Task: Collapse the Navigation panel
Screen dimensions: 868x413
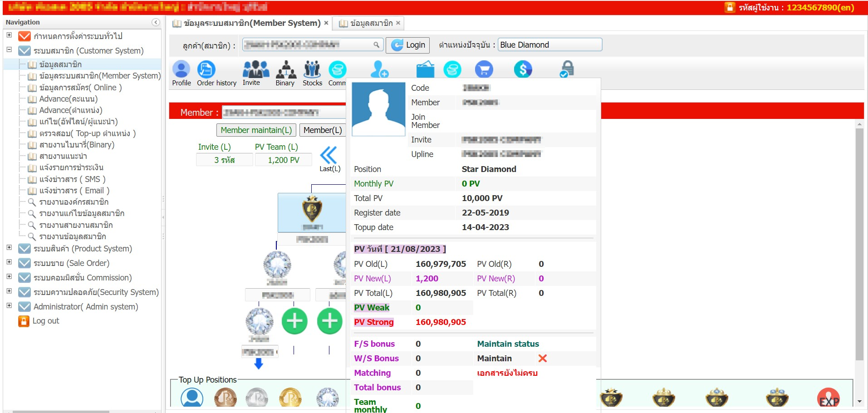Action: pyautogui.click(x=156, y=22)
